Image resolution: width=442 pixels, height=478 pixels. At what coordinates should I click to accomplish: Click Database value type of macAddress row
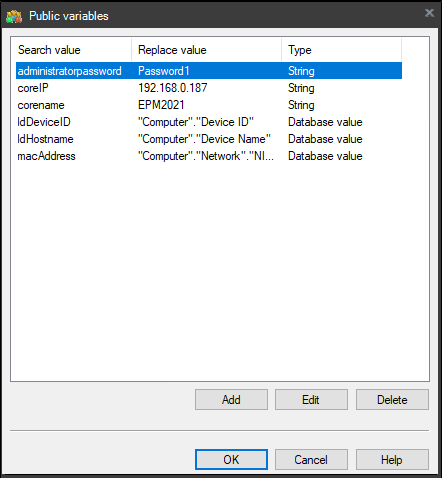click(x=325, y=156)
